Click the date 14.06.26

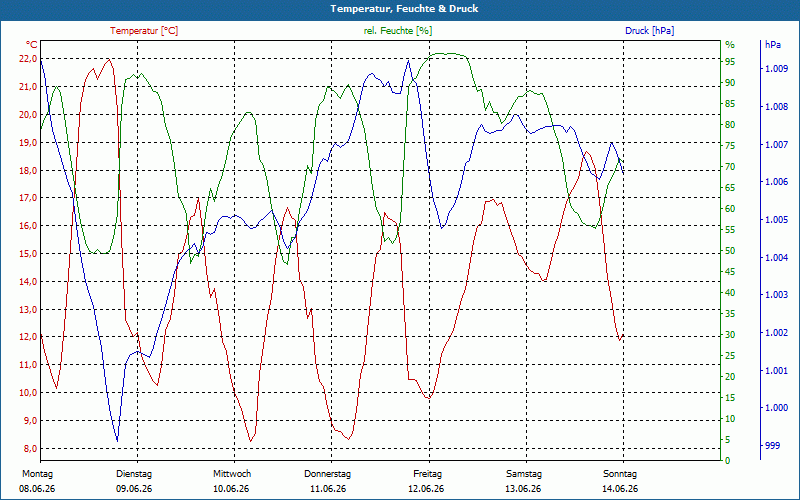[620, 489]
